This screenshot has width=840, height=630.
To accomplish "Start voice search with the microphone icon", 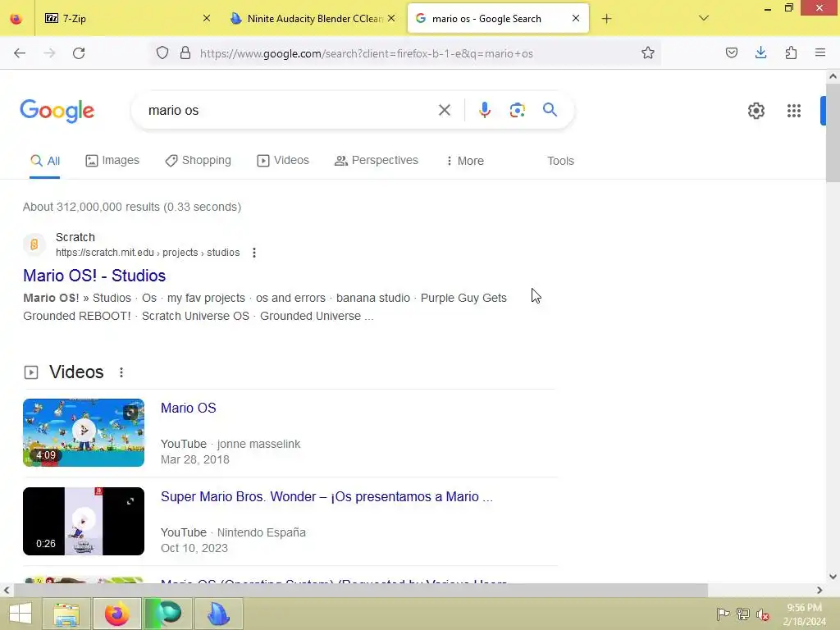I will pyautogui.click(x=485, y=110).
